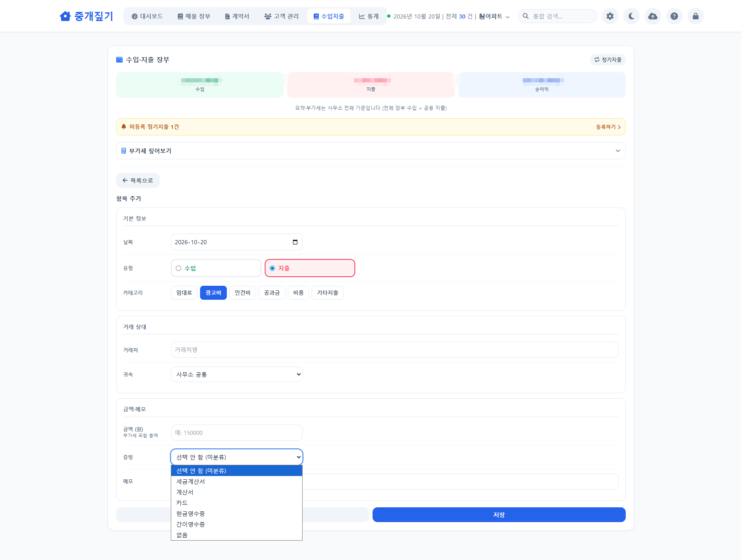Click the 저장 button
This screenshot has width=741, height=560.
499,515
